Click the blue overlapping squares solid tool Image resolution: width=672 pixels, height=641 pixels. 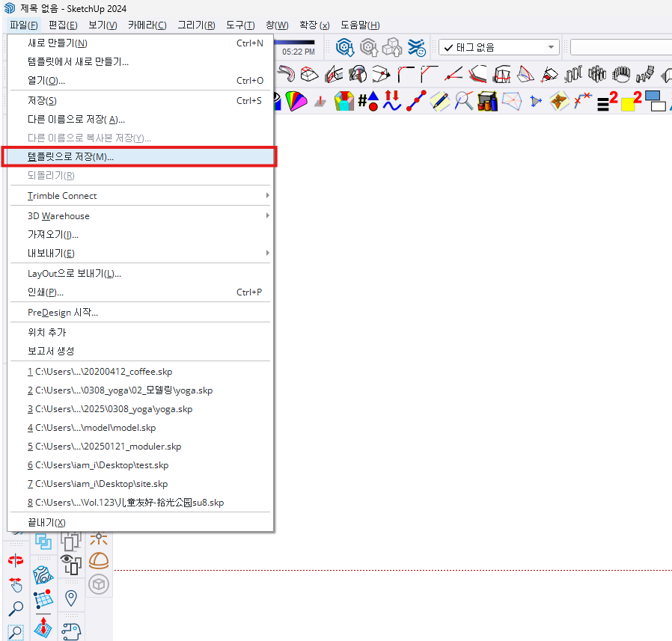(43, 542)
